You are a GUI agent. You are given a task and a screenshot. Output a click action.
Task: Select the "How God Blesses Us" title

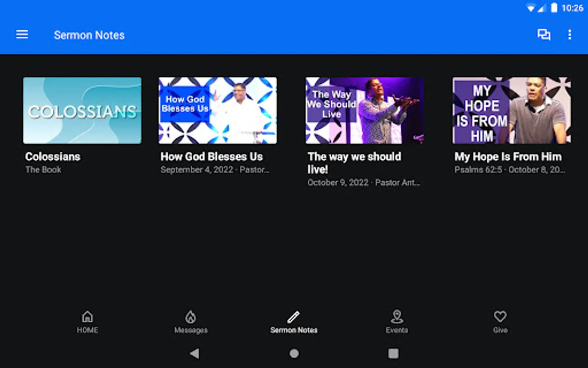point(212,157)
